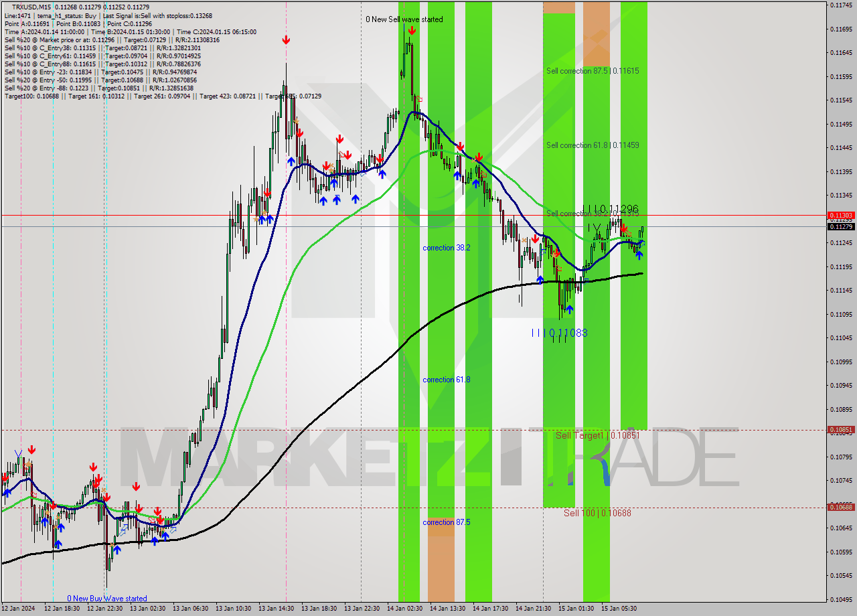Select the 'Sell correction 87.5 | 0.11615' label
Screen dimensions: 857x616
click(593, 70)
